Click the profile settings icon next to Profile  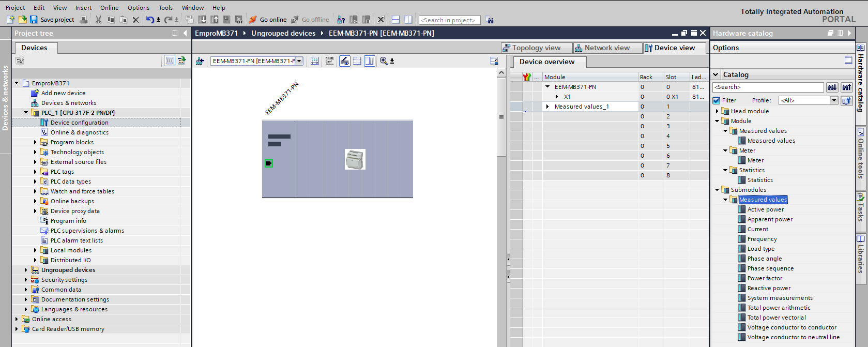846,100
